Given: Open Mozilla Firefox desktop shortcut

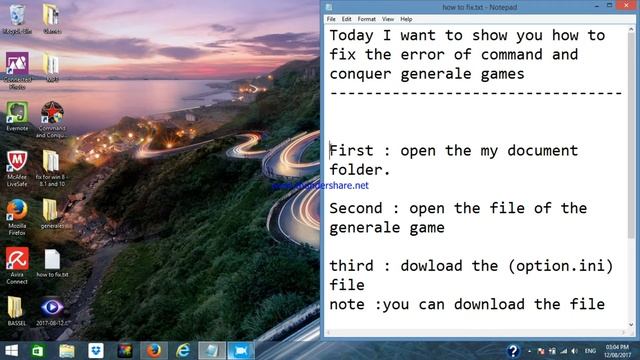Looking at the screenshot, I should click(x=17, y=217).
